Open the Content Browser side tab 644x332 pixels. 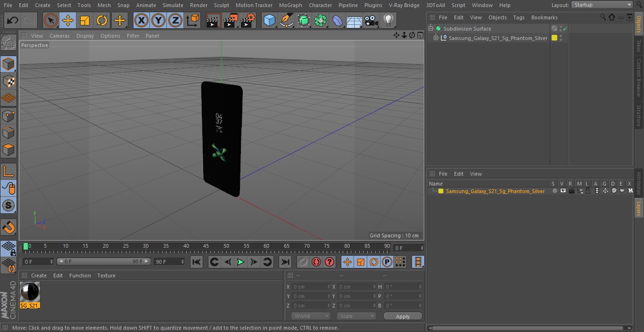pos(639,78)
